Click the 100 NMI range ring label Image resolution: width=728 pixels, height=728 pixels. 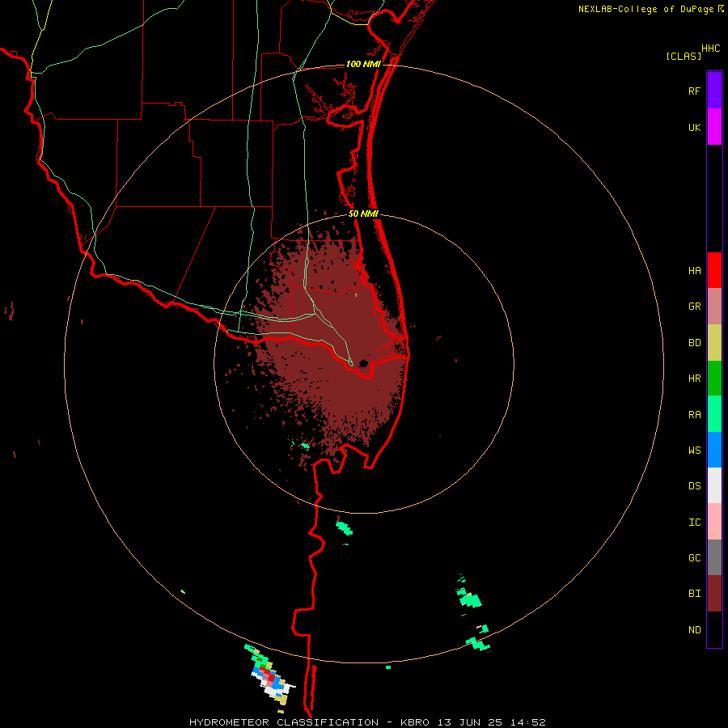coord(363,64)
